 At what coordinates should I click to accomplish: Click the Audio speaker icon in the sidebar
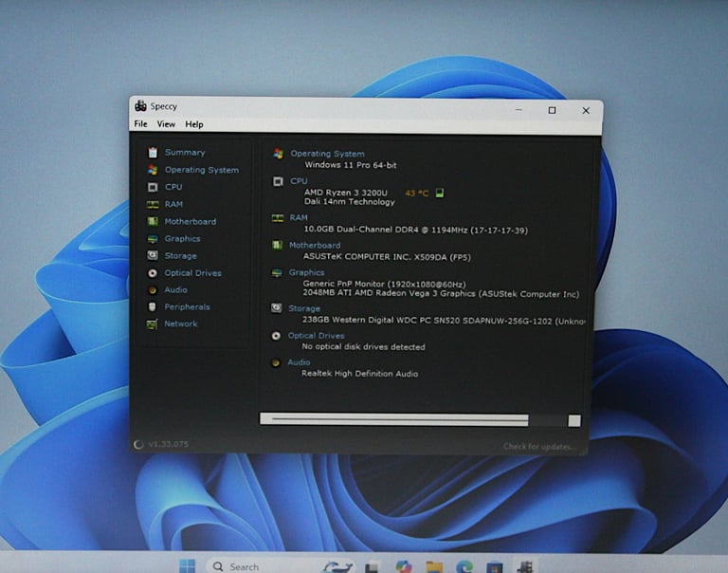[x=153, y=290]
